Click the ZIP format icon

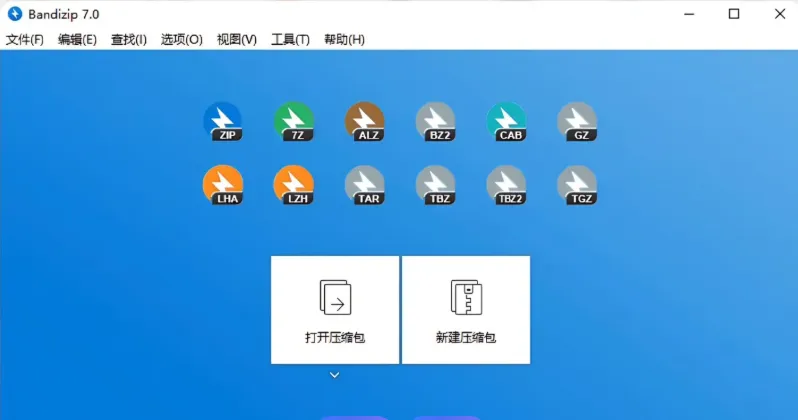point(223,122)
